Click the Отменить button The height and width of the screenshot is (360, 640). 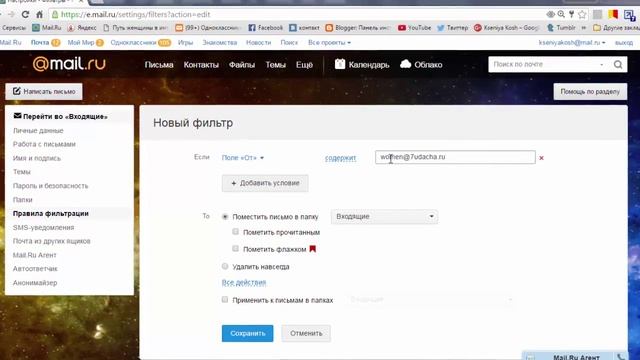pyautogui.click(x=306, y=333)
